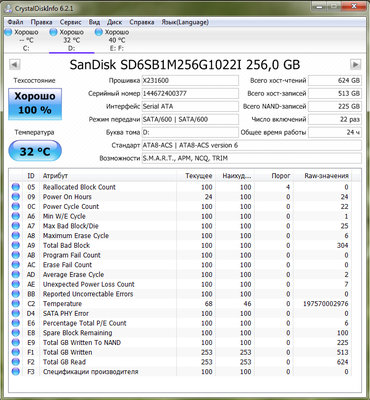Click status orb for Min W/E Cycle
370x400 pixels.
pyautogui.click(x=16, y=216)
